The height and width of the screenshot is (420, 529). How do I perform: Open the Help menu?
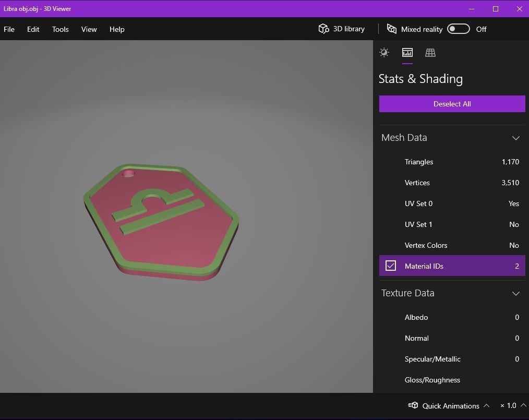click(x=117, y=29)
